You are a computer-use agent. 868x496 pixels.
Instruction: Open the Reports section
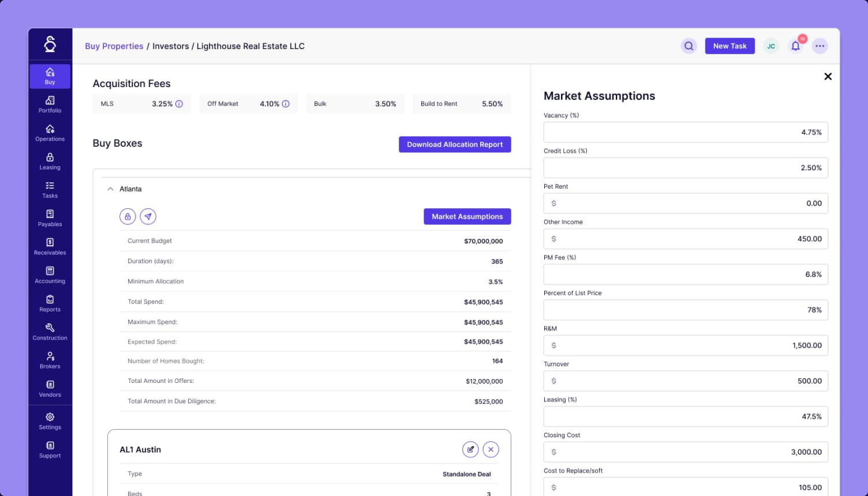50,303
